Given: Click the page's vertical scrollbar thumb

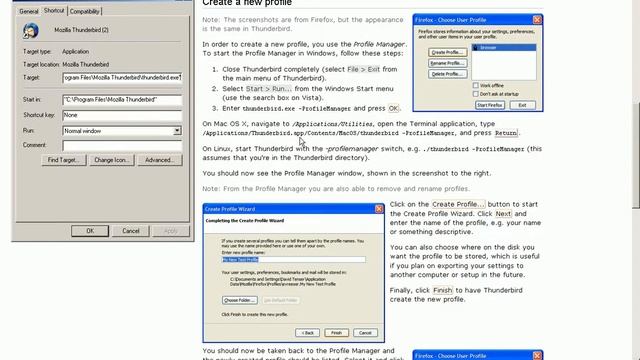Looking at the screenshot, I should (636, 155).
